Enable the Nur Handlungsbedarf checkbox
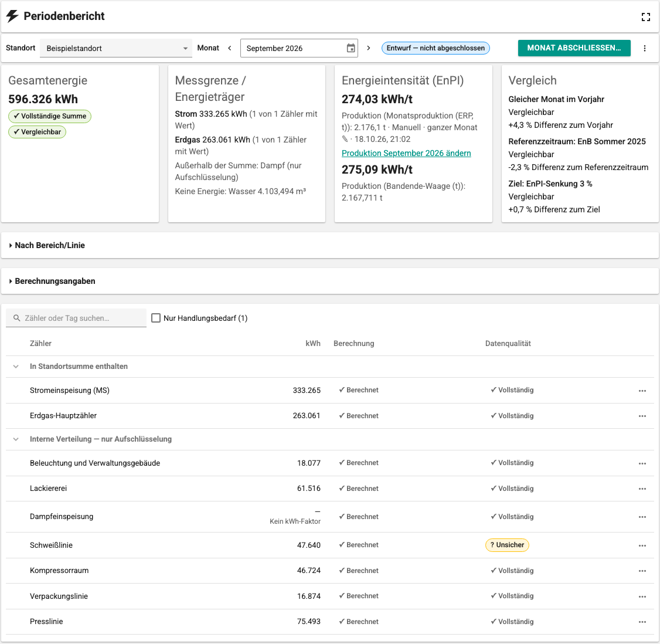660x644 pixels. point(156,318)
